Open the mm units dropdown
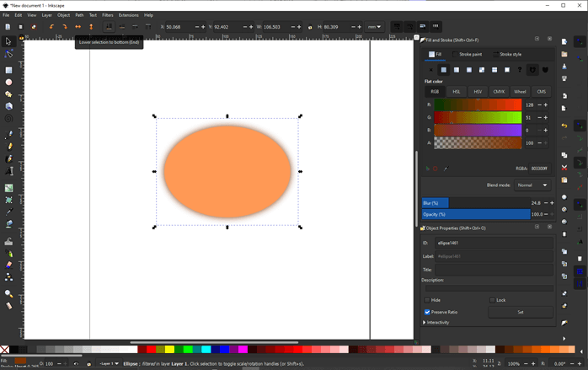 tap(374, 27)
